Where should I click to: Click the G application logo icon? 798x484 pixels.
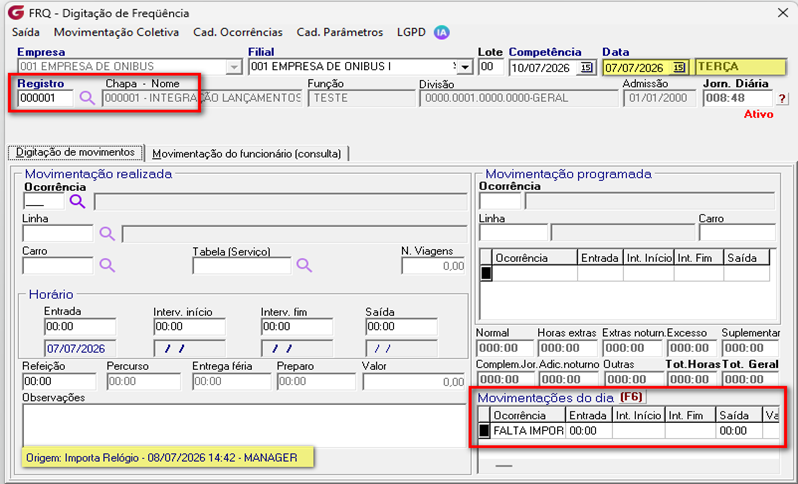click(16, 12)
